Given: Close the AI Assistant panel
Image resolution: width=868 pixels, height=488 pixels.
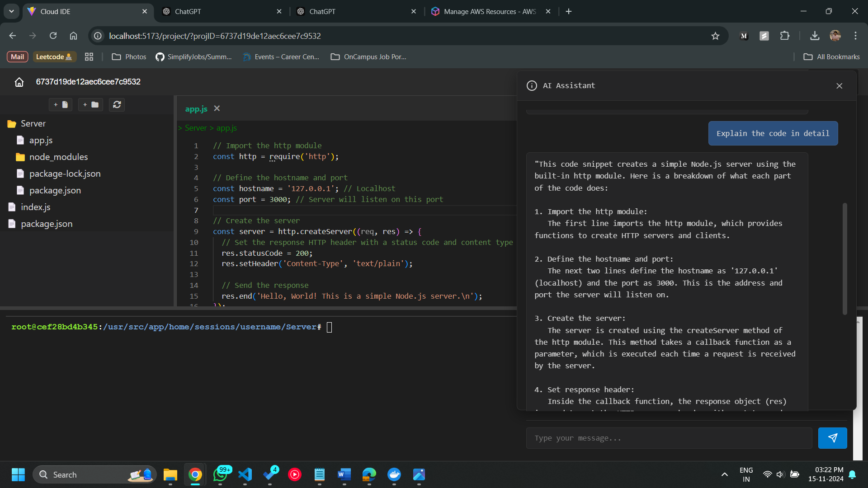Looking at the screenshot, I should pos(839,86).
